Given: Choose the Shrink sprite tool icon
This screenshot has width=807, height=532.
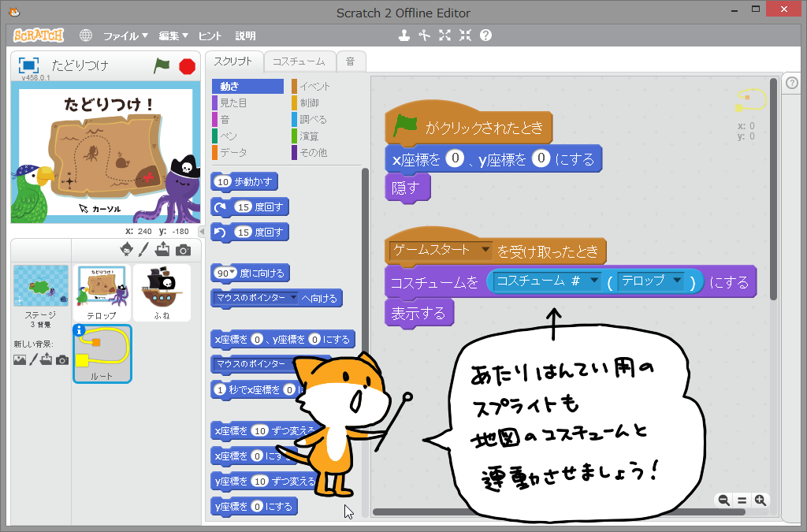Looking at the screenshot, I should tap(465, 35).
